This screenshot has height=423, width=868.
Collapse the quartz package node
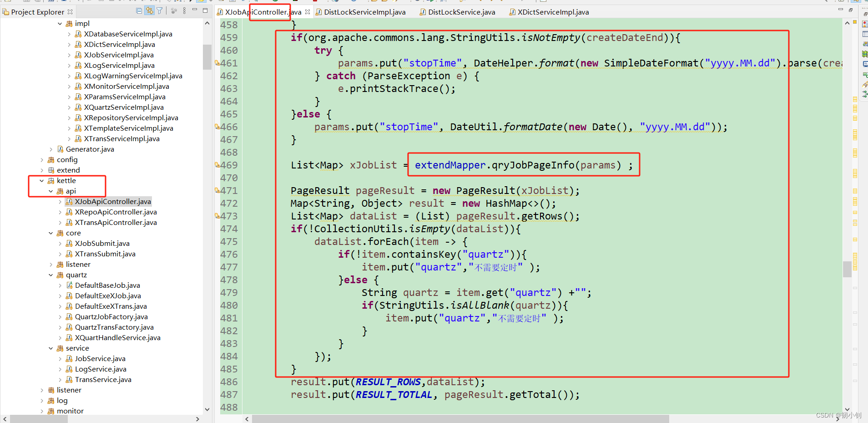pos(50,275)
